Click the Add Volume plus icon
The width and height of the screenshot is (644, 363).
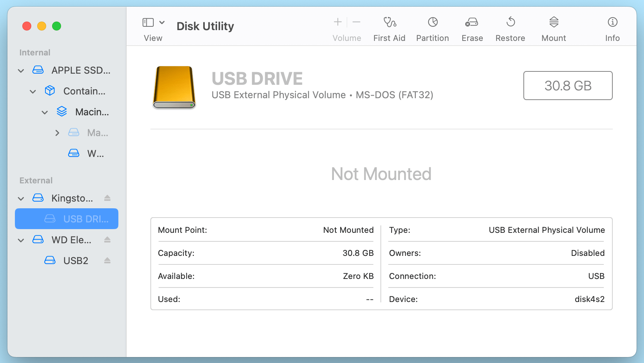[x=337, y=22]
